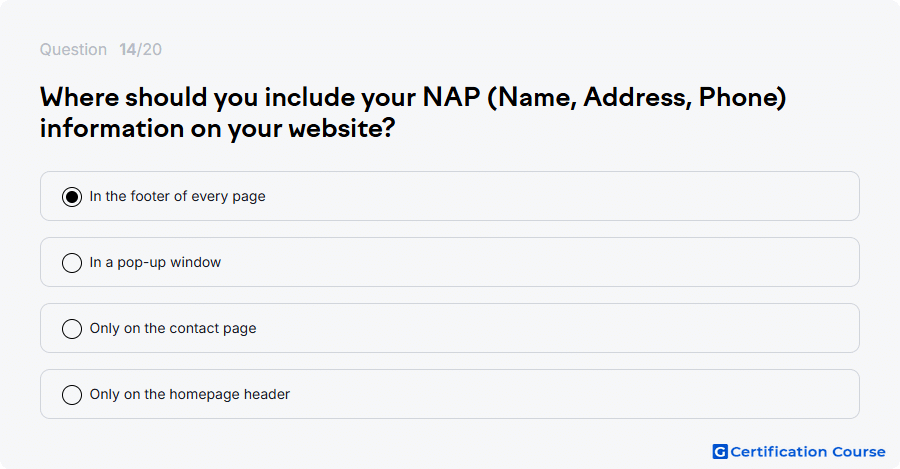This screenshot has height=469, width=900.
Task: Click the 'In a pop-up window' label text
Action: tap(155, 262)
